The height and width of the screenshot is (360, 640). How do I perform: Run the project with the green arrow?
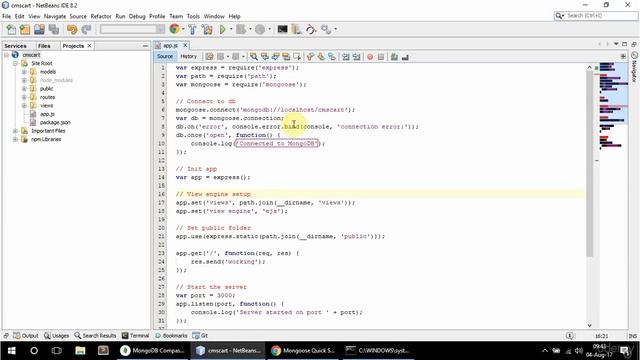222,29
